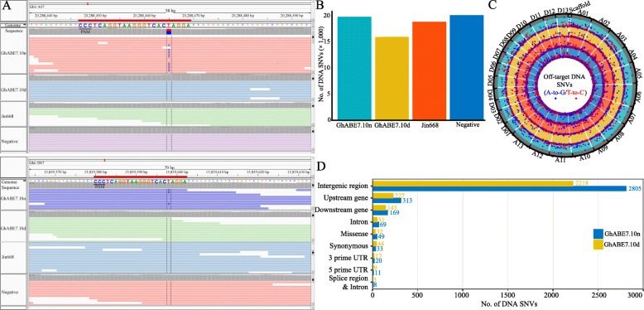Screen dimensions: 644x310
Task: Click the 1000 tick on panel D x-axis
Action: click(462, 295)
